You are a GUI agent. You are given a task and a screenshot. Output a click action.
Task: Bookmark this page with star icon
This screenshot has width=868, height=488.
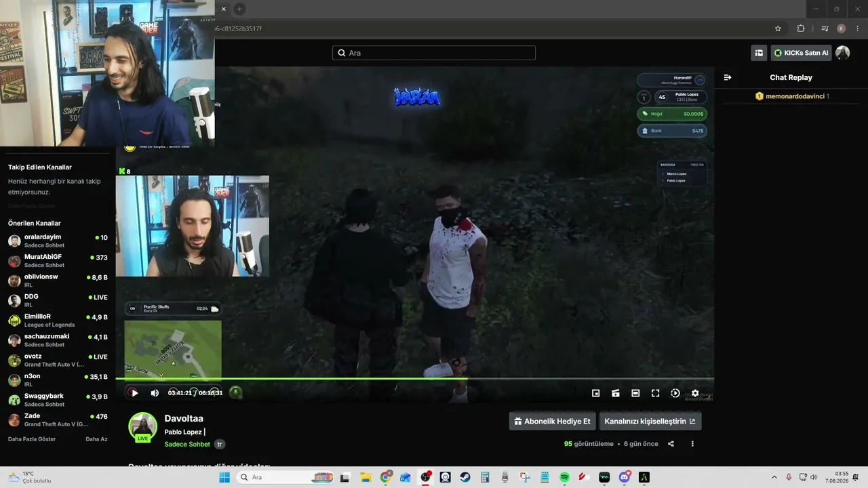tap(778, 28)
